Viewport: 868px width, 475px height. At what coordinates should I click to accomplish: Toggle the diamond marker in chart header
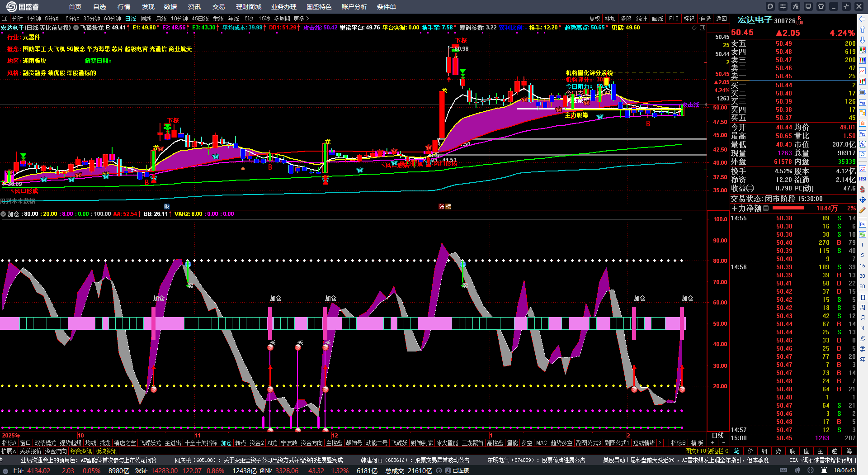(694, 28)
